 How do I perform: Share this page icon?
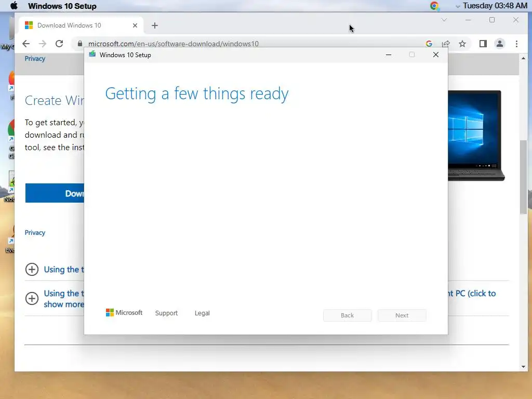[x=446, y=44]
